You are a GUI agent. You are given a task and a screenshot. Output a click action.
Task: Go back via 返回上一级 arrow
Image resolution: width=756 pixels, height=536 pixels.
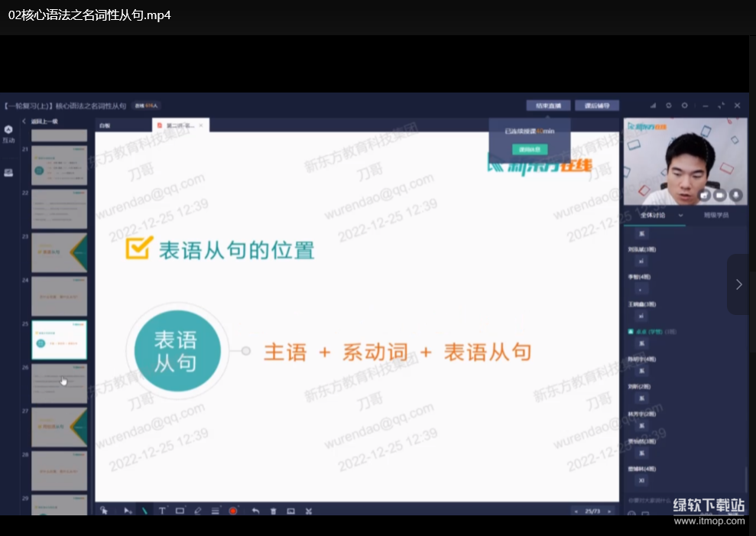pyautogui.click(x=24, y=122)
